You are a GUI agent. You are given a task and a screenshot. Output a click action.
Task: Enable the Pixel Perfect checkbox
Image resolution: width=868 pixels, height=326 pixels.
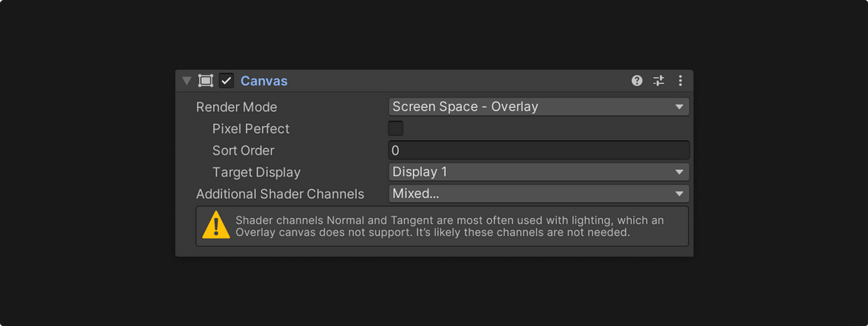pyautogui.click(x=395, y=129)
